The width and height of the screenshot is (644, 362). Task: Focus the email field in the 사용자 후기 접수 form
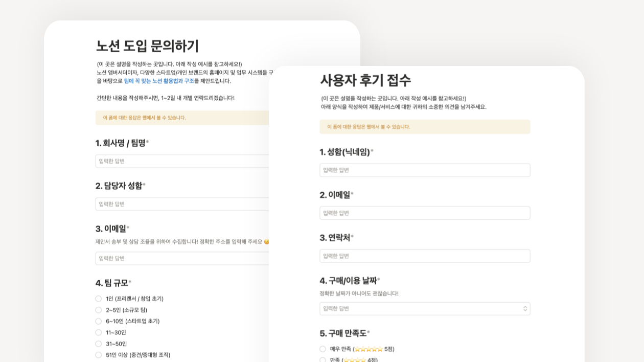pos(424,213)
